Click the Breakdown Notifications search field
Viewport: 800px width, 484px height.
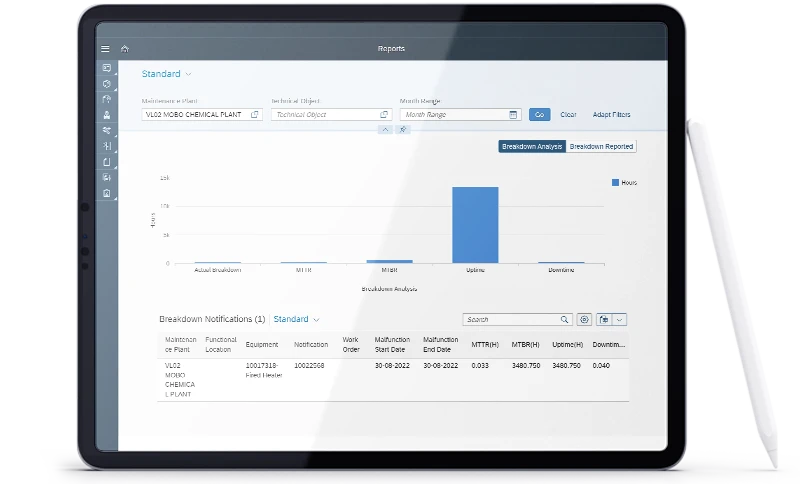(x=510, y=319)
